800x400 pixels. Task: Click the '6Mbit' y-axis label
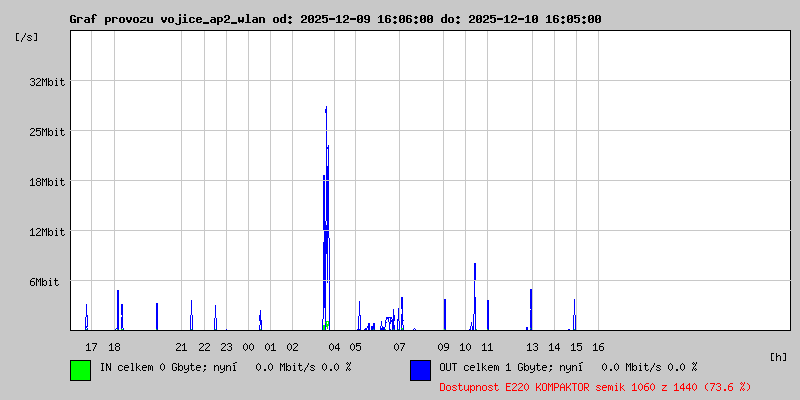tap(44, 282)
